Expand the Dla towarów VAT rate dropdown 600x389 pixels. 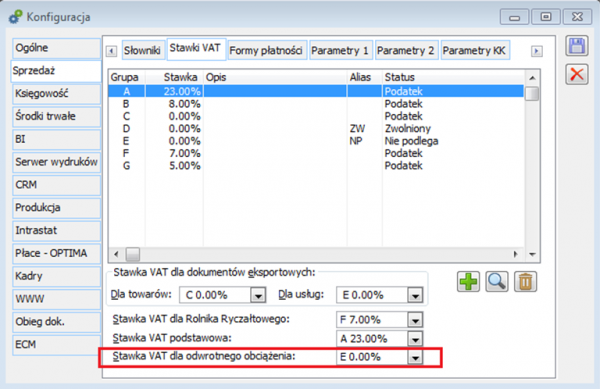point(258,295)
